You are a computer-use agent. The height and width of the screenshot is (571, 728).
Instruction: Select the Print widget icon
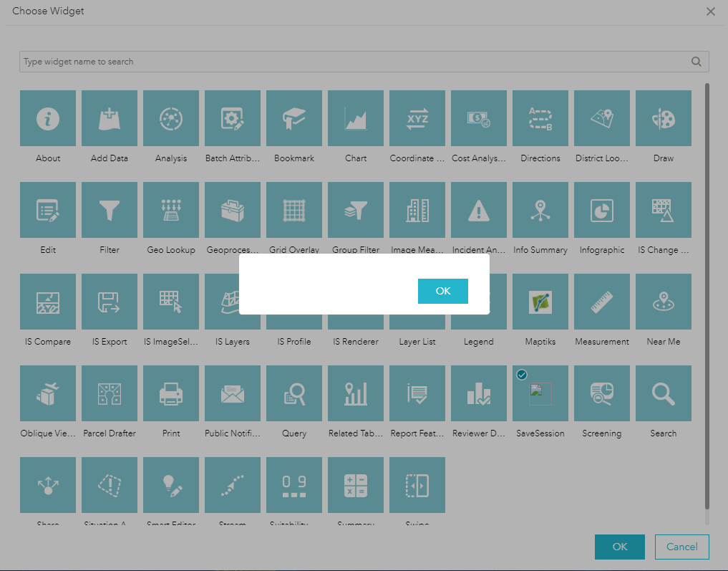pyautogui.click(x=171, y=393)
